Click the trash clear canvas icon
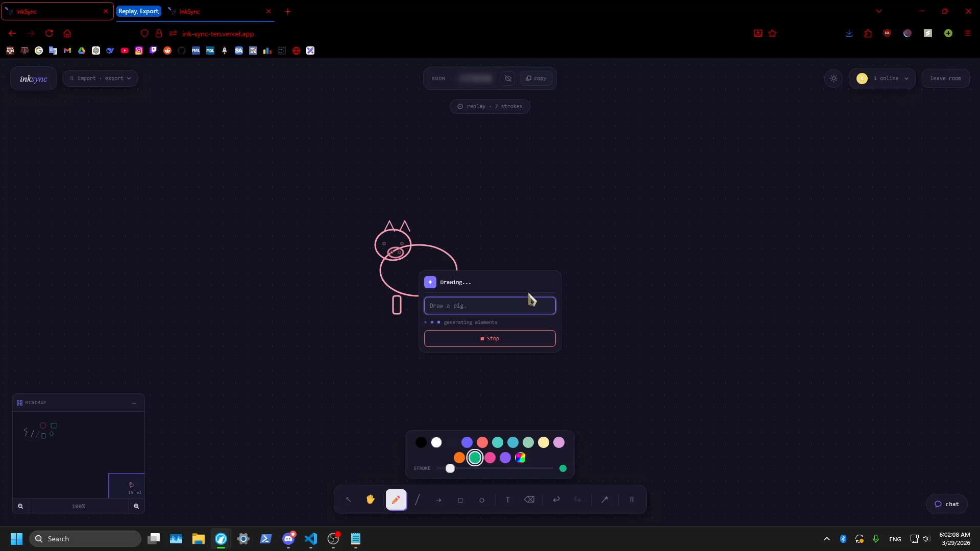This screenshot has height=551, width=980. (x=631, y=500)
